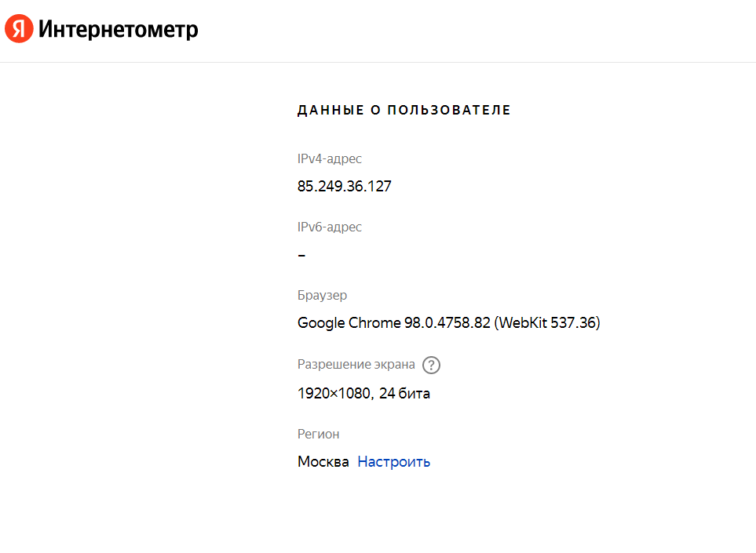756x553 pixels.
Task: Click the IPv4-адрес label
Action: (x=329, y=158)
